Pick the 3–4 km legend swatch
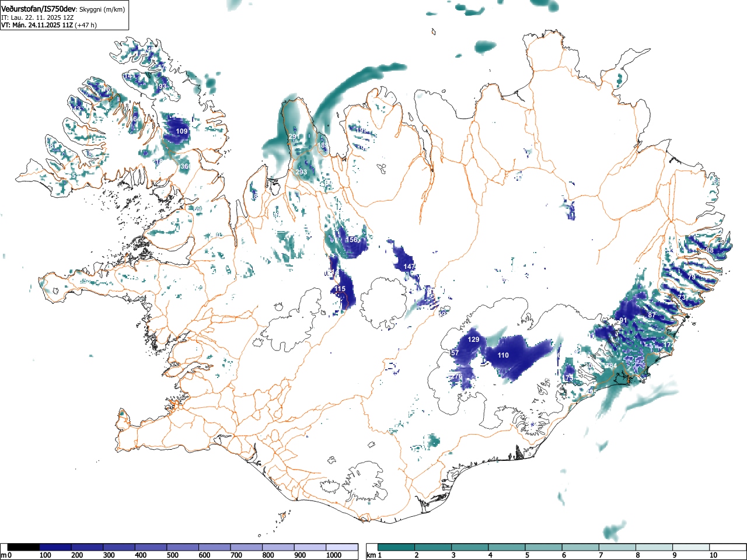The width and height of the screenshot is (747, 560). [x=470, y=547]
